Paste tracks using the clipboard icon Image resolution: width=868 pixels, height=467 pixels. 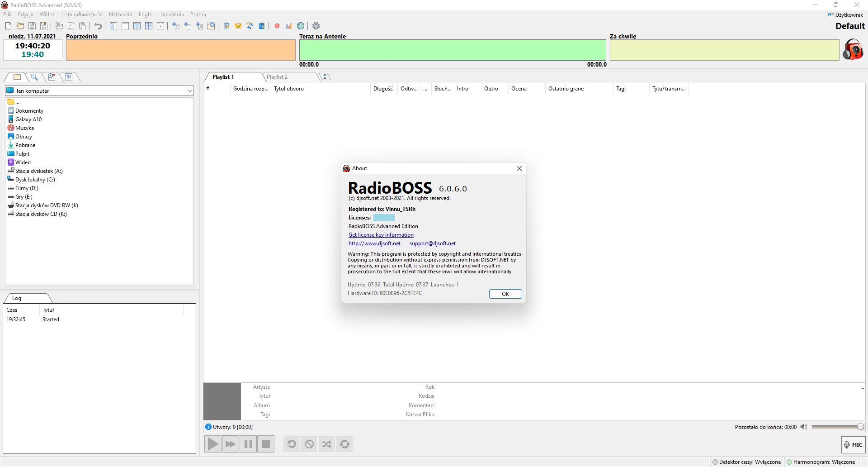click(83, 26)
